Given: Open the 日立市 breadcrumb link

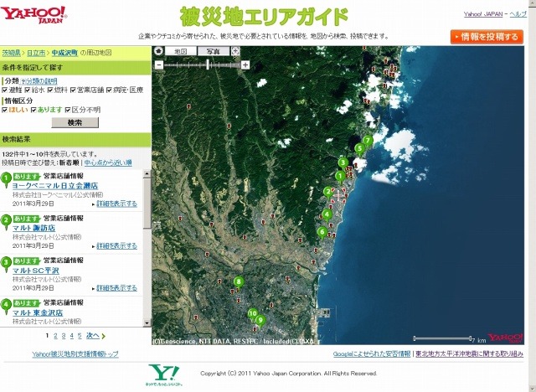Looking at the screenshot, I should pos(36,53).
